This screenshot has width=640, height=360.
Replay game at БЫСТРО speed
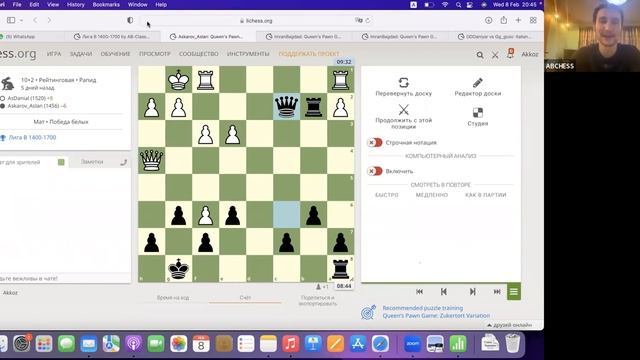(x=387, y=195)
